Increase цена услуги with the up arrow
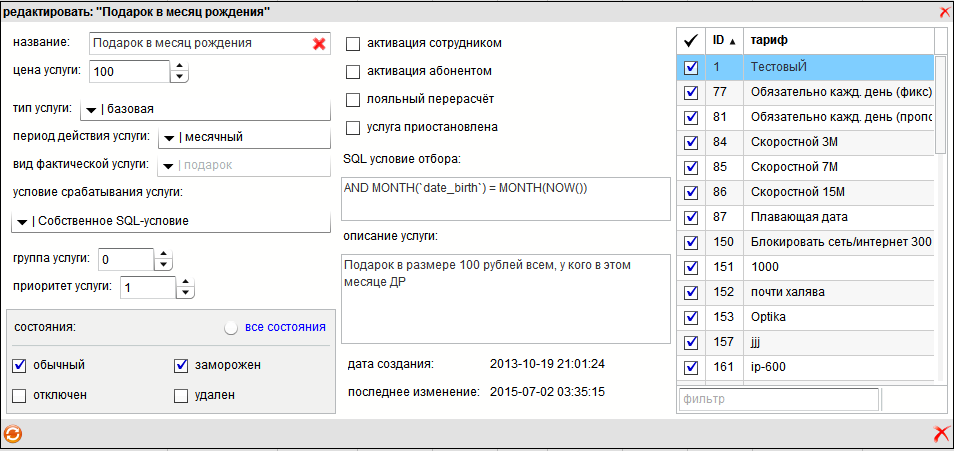Image resolution: width=954 pixels, height=451 pixels. (x=180, y=66)
